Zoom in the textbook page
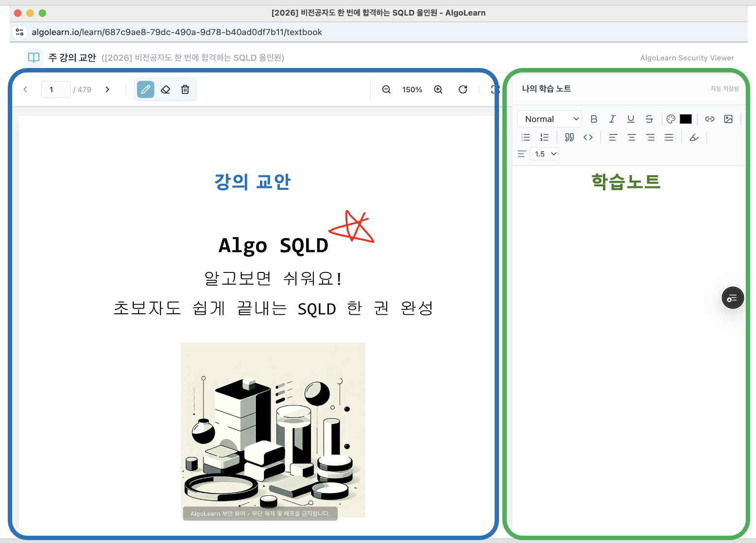The image size is (756, 543). click(438, 89)
